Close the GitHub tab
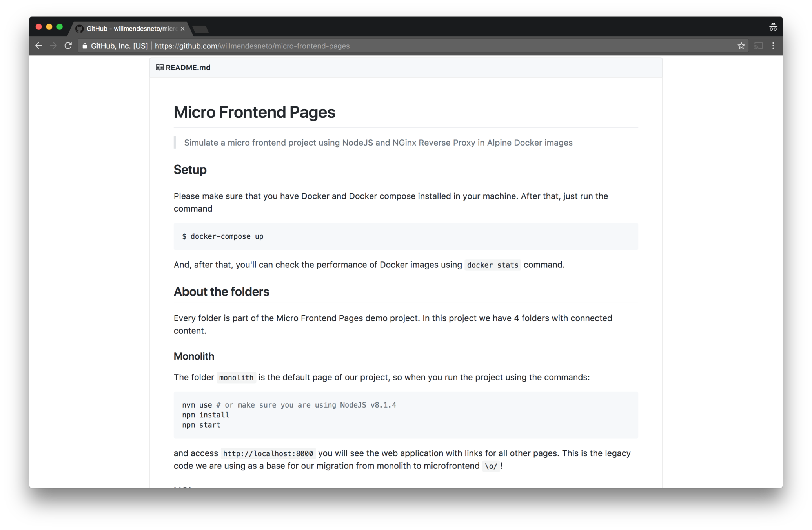The width and height of the screenshot is (812, 530). tap(182, 29)
